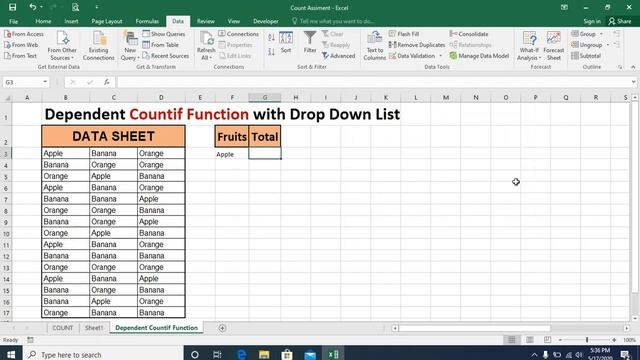
Task: Open Group dropdown in Outline
Action: pyautogui.click(x=601, y=34)
